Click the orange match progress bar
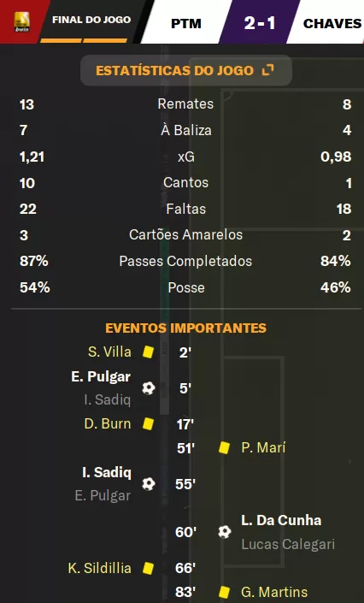Image resolution: width=364 pixels, height=603 pixels. pyautogui.click(x=84, y=40)
